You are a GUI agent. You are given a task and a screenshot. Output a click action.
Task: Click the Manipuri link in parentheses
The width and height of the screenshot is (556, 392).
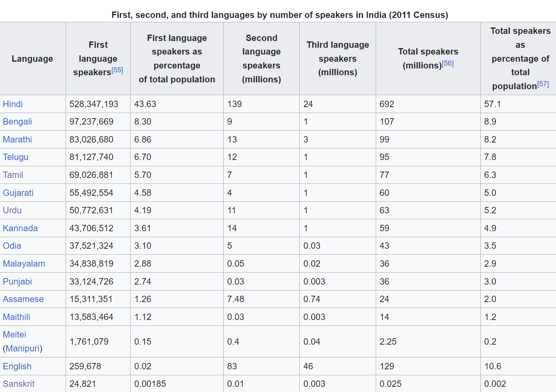[x=23, y=349]
